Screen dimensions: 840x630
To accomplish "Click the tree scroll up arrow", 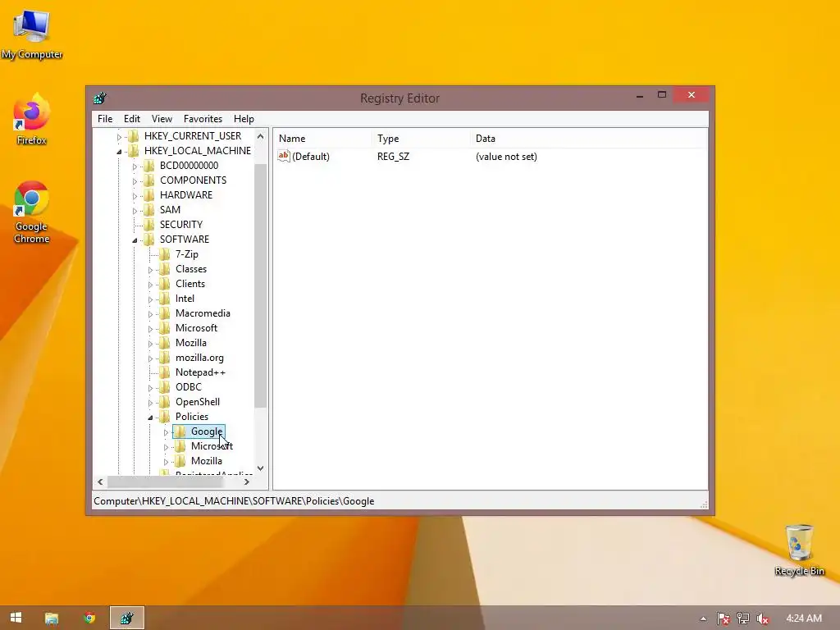I will pyautogui.click(x=260, y=136).
